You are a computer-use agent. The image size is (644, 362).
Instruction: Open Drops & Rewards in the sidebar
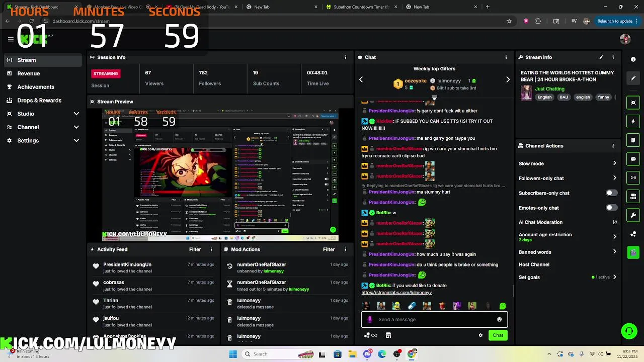[x=42, y=101]
